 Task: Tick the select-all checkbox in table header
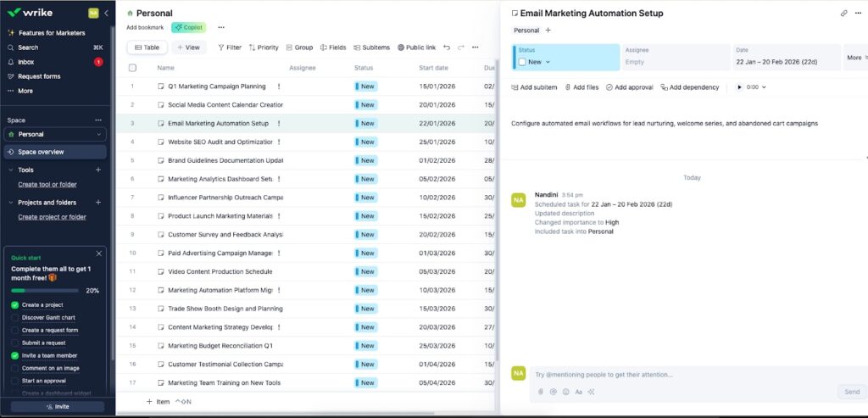coord(132,68)
